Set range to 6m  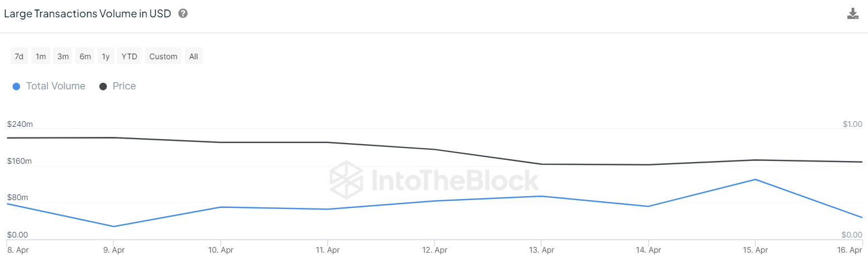(x=85, y=56)
